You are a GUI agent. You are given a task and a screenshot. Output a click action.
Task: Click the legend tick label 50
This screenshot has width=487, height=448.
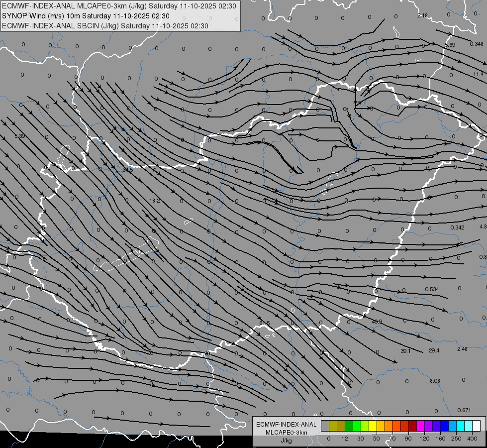coord(377,439)
